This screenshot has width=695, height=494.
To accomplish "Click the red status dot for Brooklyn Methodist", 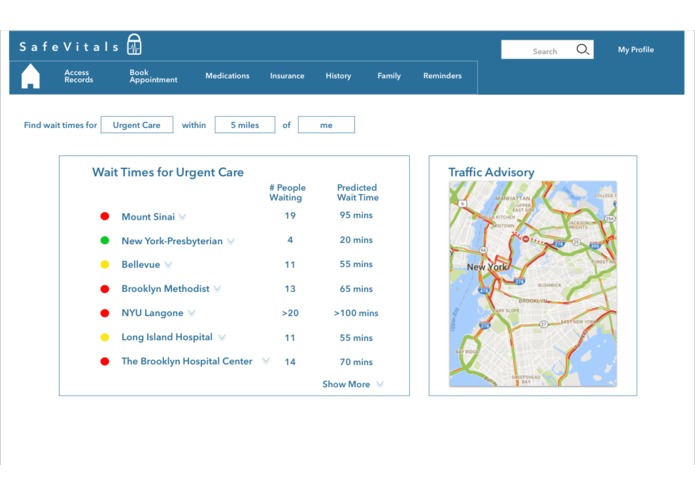I will point(105,289).
